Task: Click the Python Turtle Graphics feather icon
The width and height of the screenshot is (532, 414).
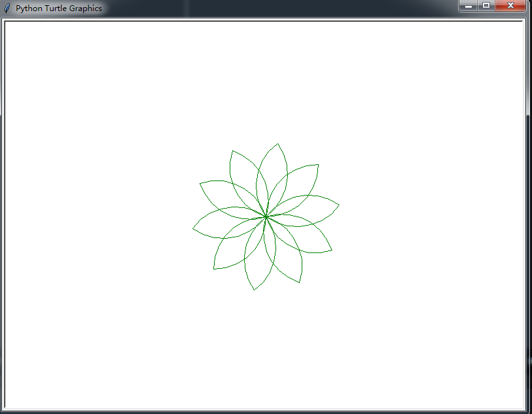Action: pos(7,8)
